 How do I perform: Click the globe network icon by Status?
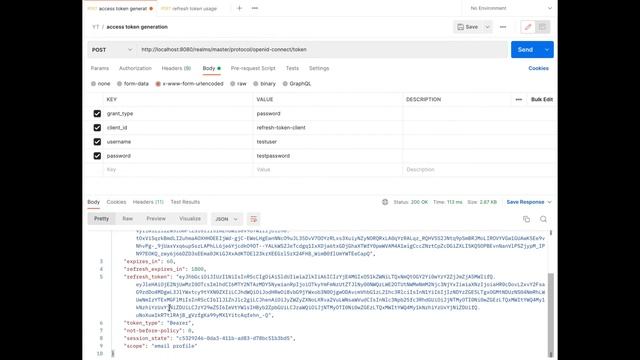[385, 202]
